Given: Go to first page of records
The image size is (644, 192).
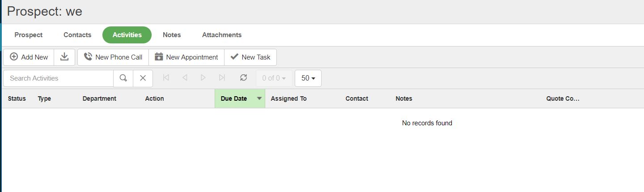Looking at the screenshot, I should [x=166, y=78].
